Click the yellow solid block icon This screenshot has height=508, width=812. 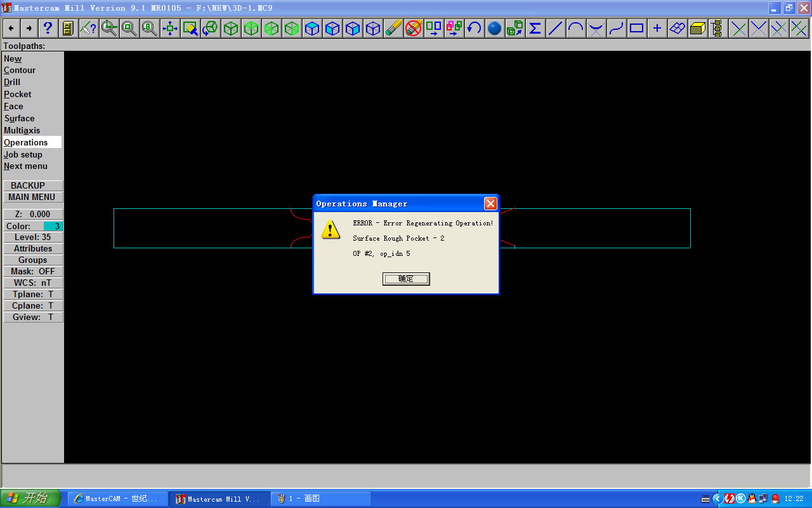point(698,28)
